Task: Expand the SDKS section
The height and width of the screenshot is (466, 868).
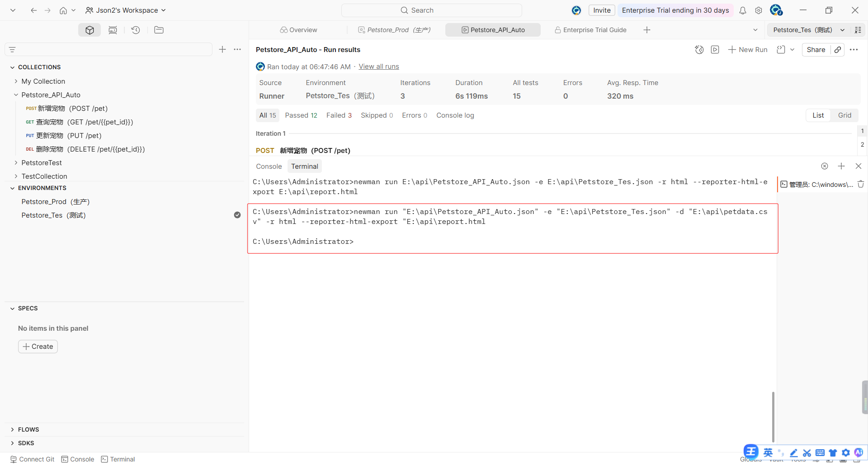Action: [12, 443]
